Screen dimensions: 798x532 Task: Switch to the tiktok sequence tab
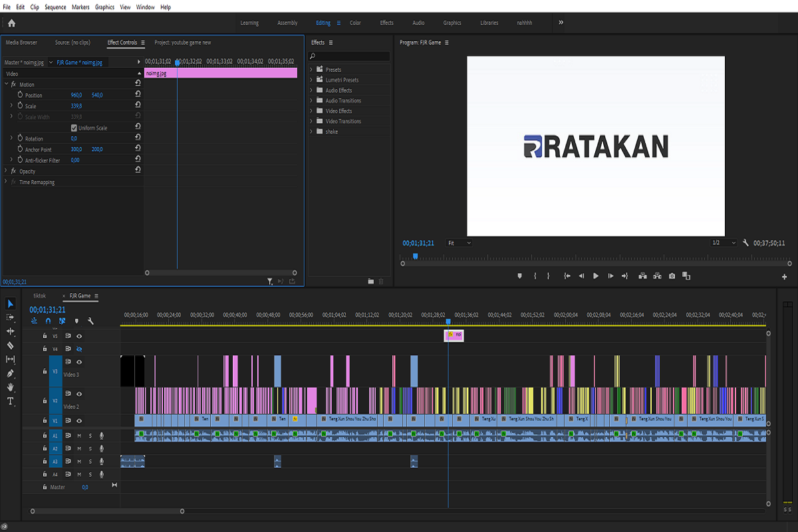click(x=40, y=296)
